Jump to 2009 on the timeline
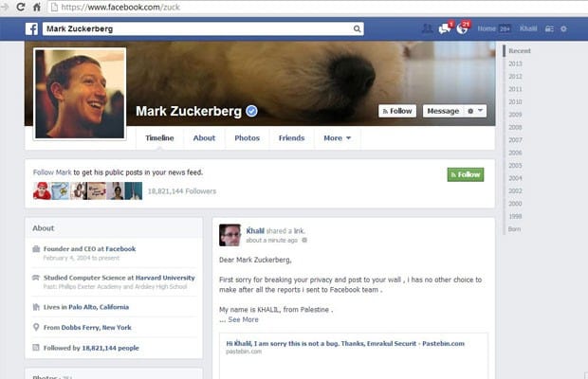Screen dimensions: 588x379 pos(515,115)
